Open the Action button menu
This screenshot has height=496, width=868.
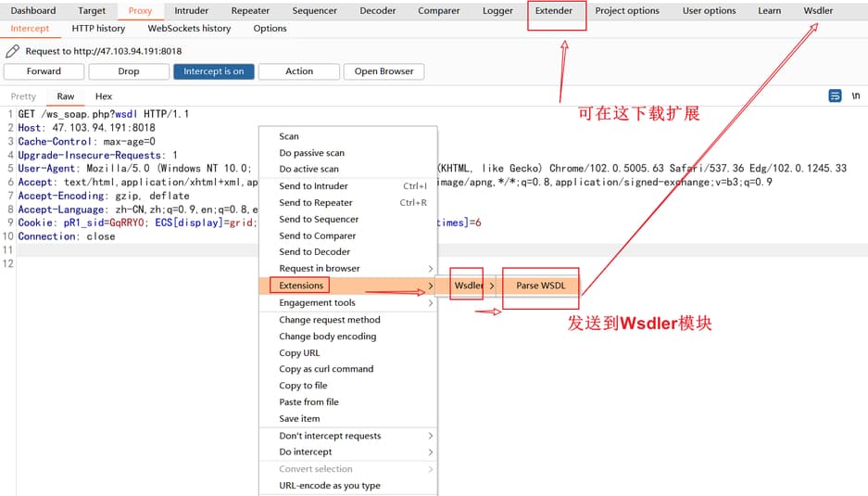click(x=299, y=71)
